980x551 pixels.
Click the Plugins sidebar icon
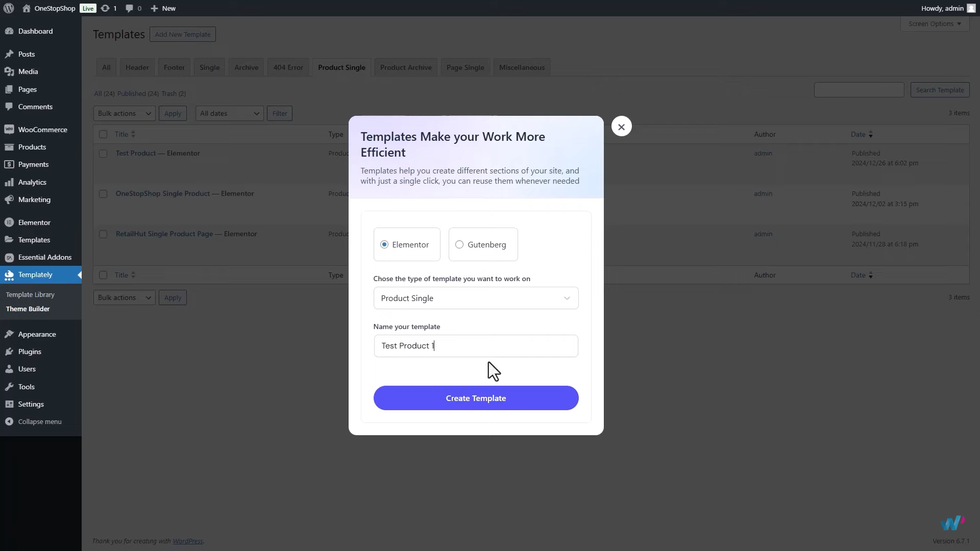[x=9, y=352]
